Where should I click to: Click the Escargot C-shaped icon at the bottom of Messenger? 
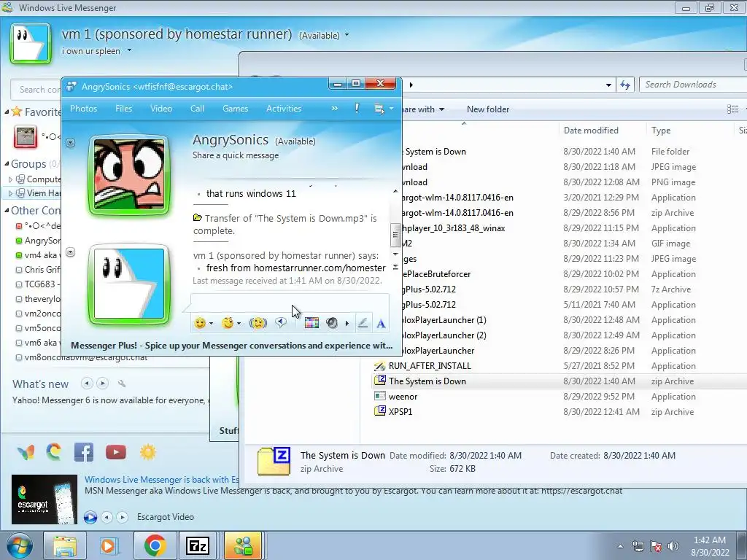[54, 452]
